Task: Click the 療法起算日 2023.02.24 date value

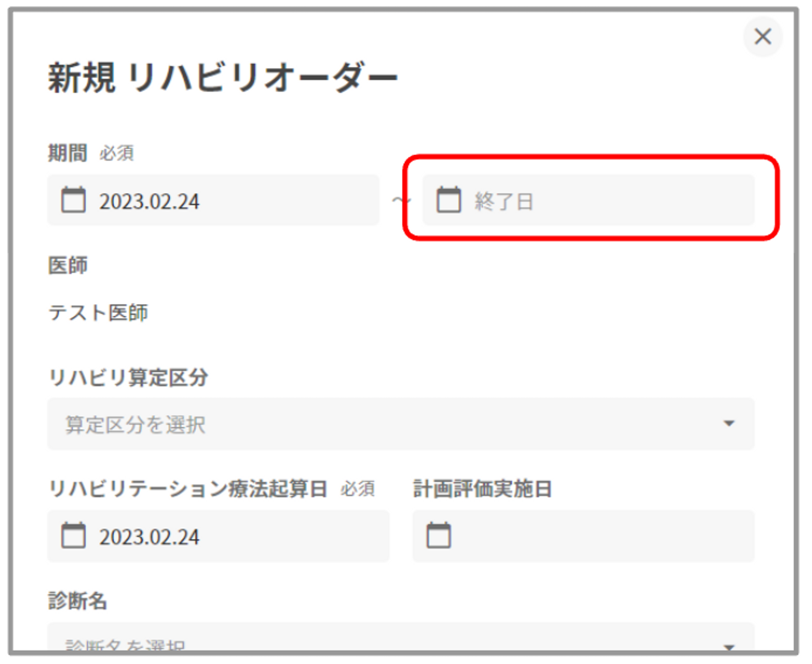Action: [149, 537]
